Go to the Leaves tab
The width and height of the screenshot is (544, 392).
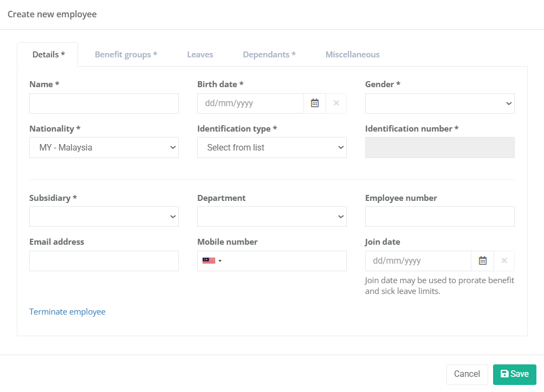coord(200,55)
